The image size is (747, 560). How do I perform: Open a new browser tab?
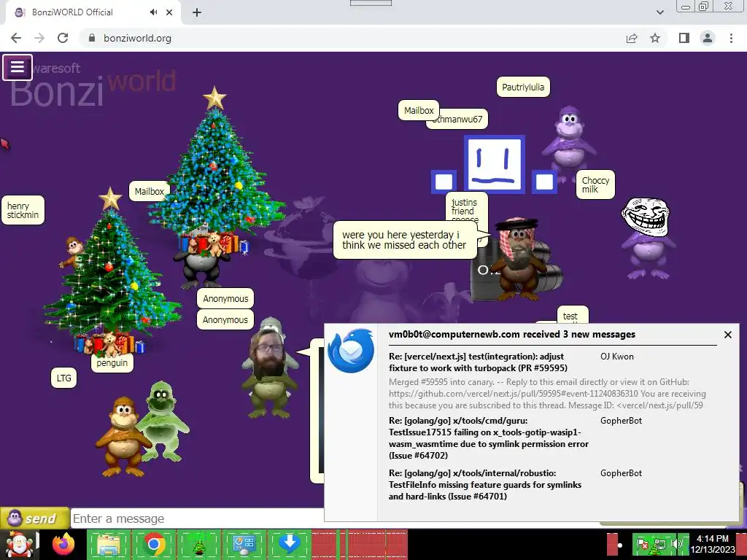(197, 12)
